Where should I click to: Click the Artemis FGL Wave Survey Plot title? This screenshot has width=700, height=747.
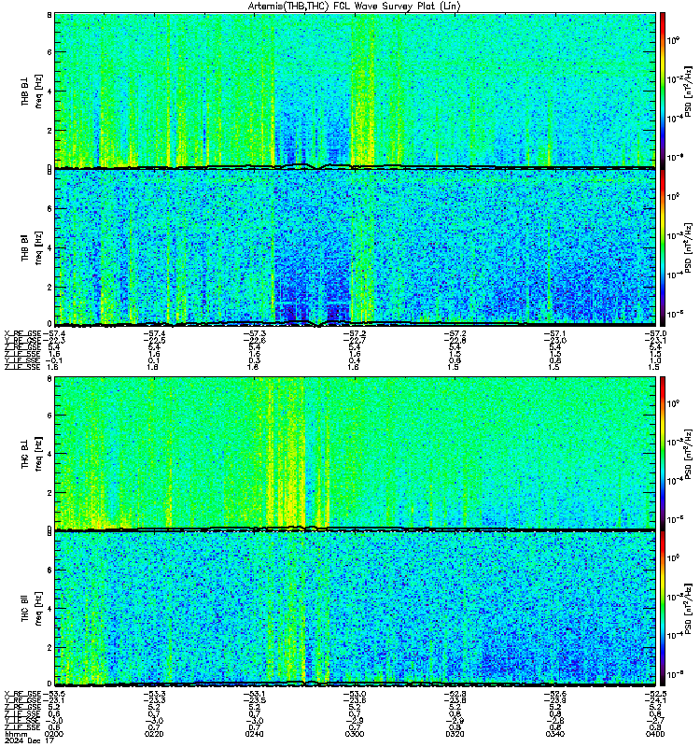coord(355,7)
